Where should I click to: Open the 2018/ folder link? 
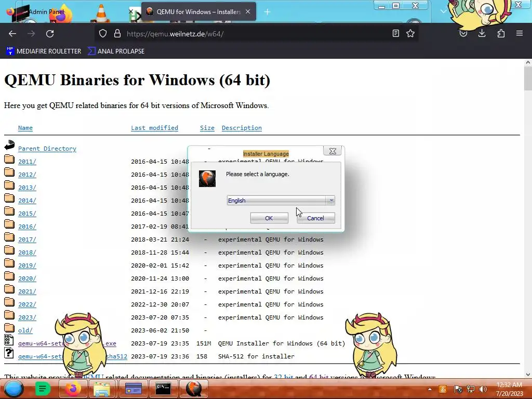[x=27, y=252]
